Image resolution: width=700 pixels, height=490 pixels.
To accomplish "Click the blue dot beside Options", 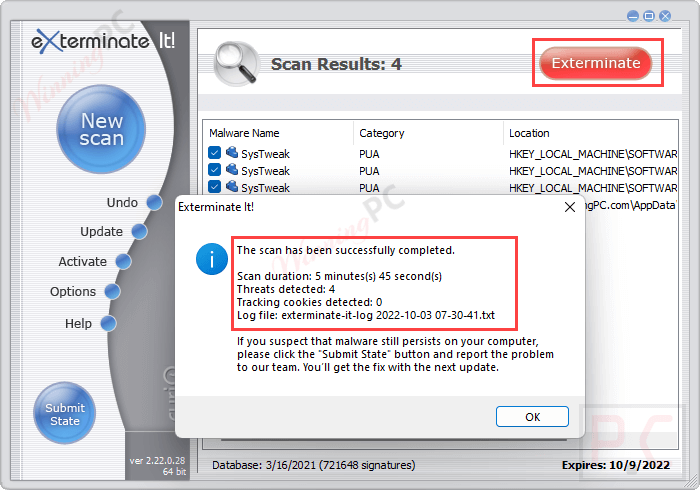I will tap(112, 291).
